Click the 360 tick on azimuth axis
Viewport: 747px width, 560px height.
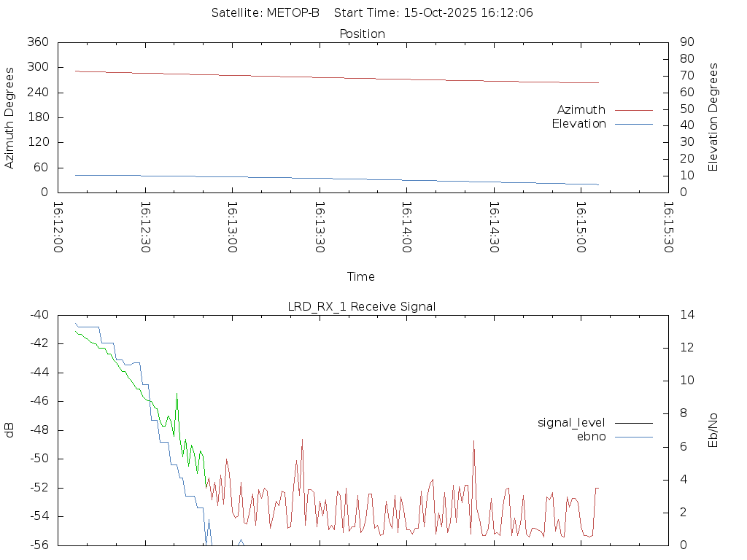point(38,42)
